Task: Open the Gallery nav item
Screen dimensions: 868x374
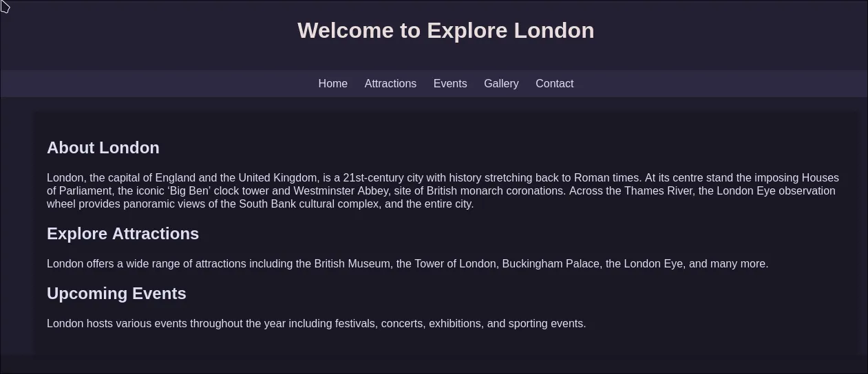Action: pyautogui.click(x=501, y=83)
